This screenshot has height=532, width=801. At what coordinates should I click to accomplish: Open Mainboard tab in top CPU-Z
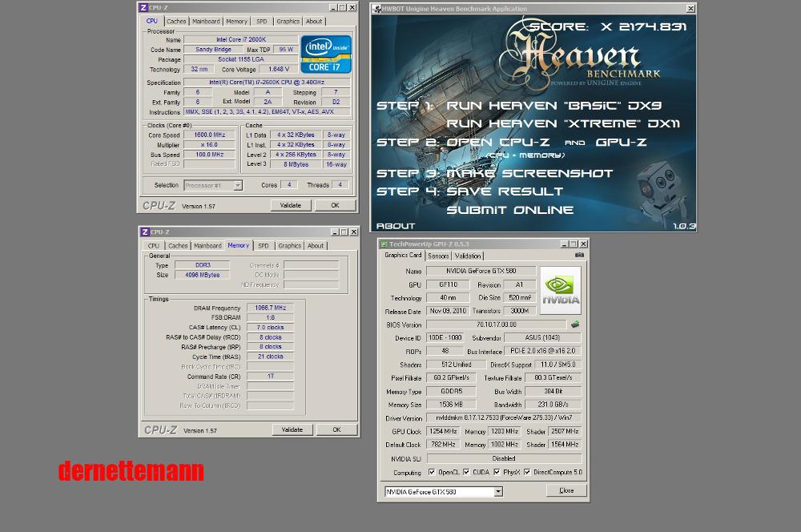tap(206, 22)
